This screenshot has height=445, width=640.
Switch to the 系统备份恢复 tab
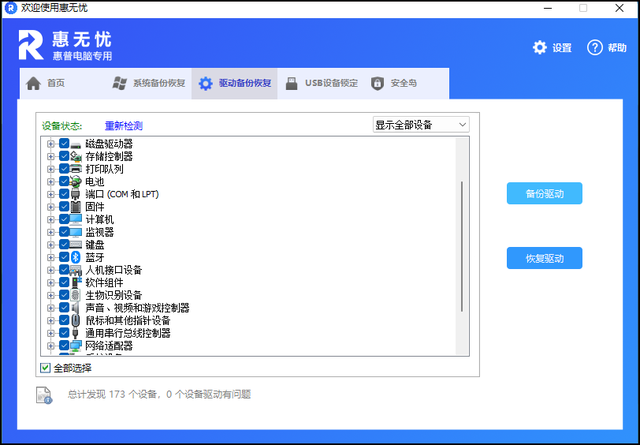pyautogui.click(x=149, y=83)
